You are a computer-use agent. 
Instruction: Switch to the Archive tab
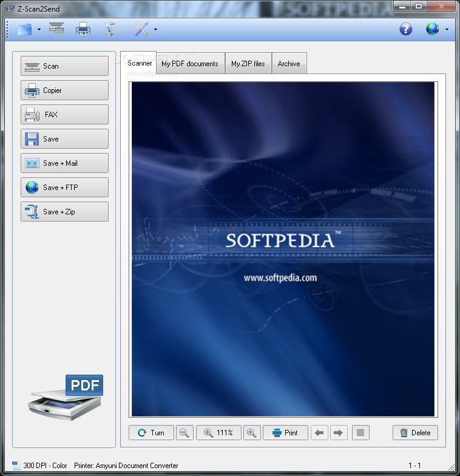pos(289,63)
